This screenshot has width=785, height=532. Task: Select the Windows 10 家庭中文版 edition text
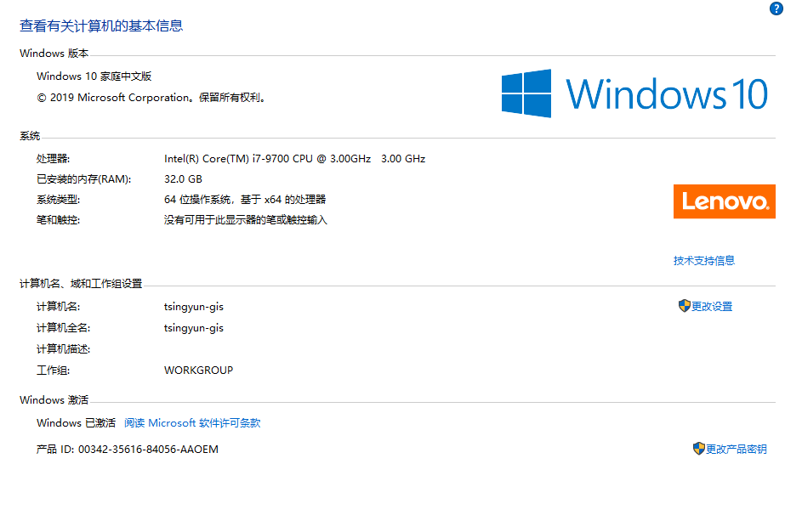[94, 76]
